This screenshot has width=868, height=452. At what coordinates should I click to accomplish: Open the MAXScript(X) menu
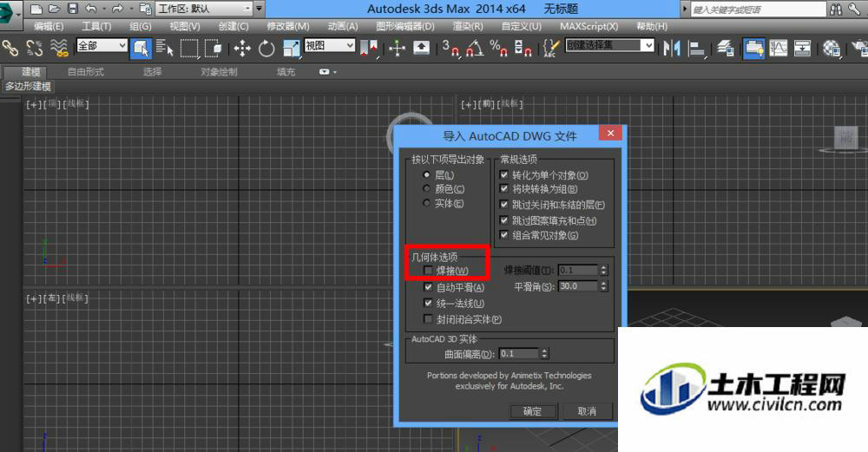point(589,27)
